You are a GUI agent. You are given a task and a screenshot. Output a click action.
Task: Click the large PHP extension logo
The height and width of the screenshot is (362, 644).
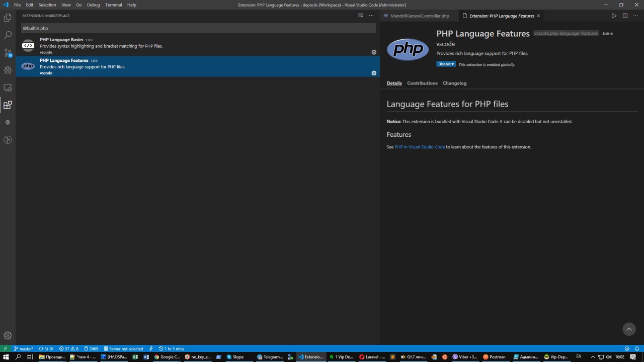click(x=408, y=49)
